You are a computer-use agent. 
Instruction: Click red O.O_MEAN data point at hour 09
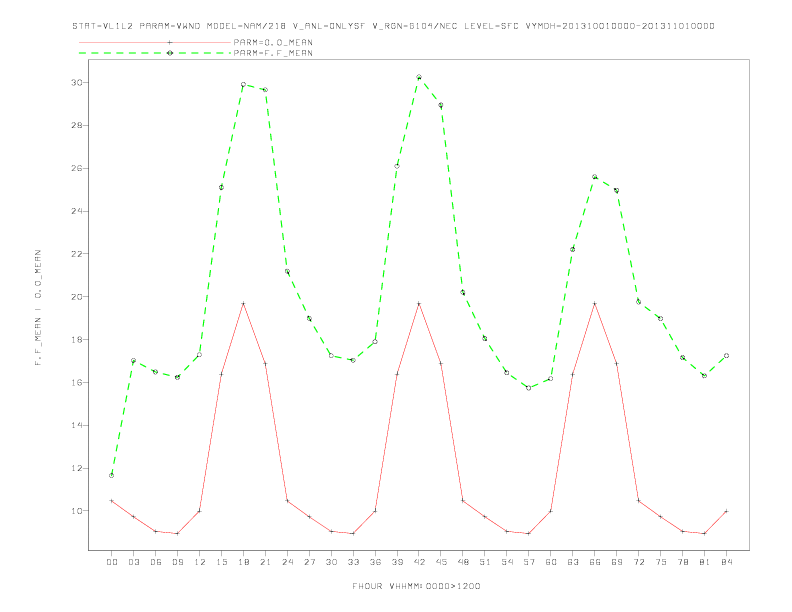point(177,533)
